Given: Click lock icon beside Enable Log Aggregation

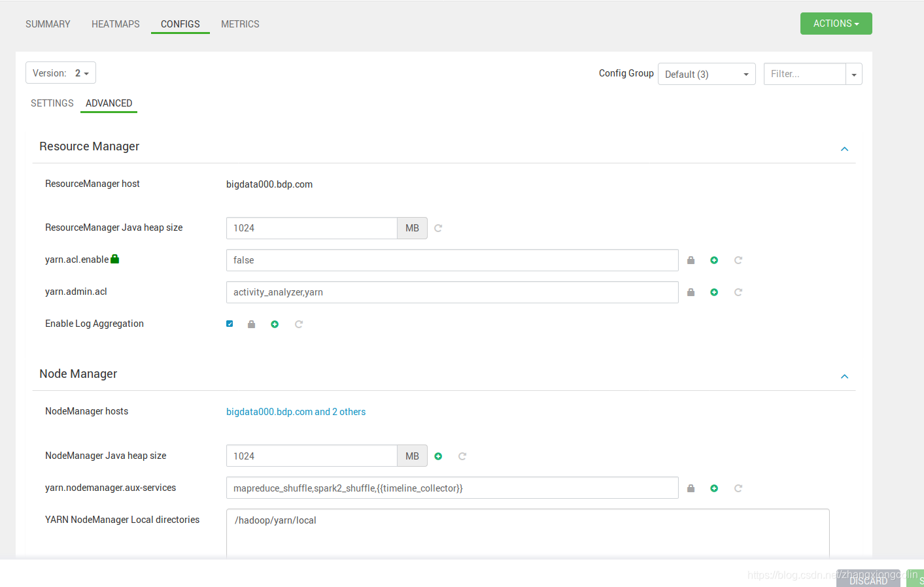Looking at the screenshot, I should coord(251,324).
